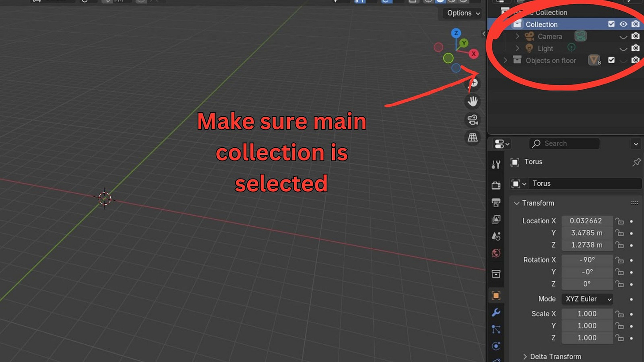
Task: Click the Location Y 3.4785 m field
Action: pos(587,233)
